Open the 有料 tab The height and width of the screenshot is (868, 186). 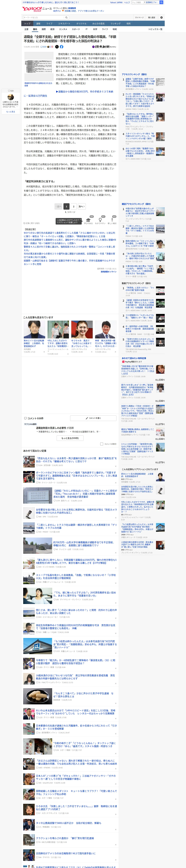click(x=128, y=24)
